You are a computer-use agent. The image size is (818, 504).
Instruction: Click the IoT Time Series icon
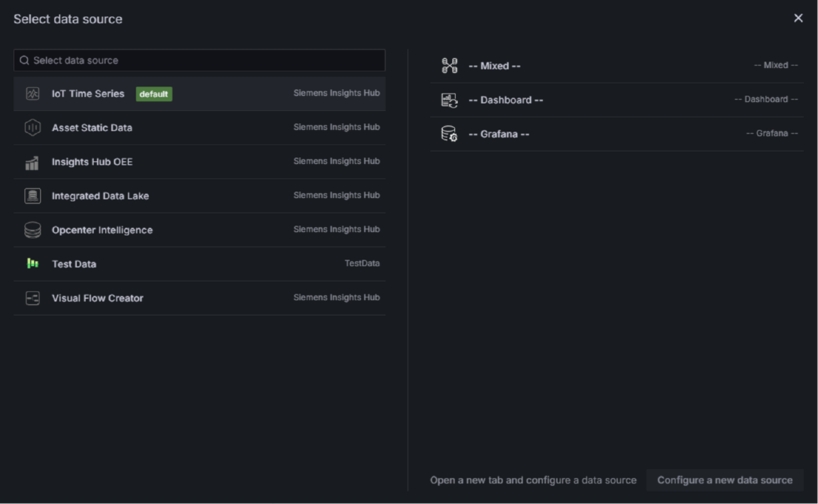pyautogui.click(x=33, y=94)
